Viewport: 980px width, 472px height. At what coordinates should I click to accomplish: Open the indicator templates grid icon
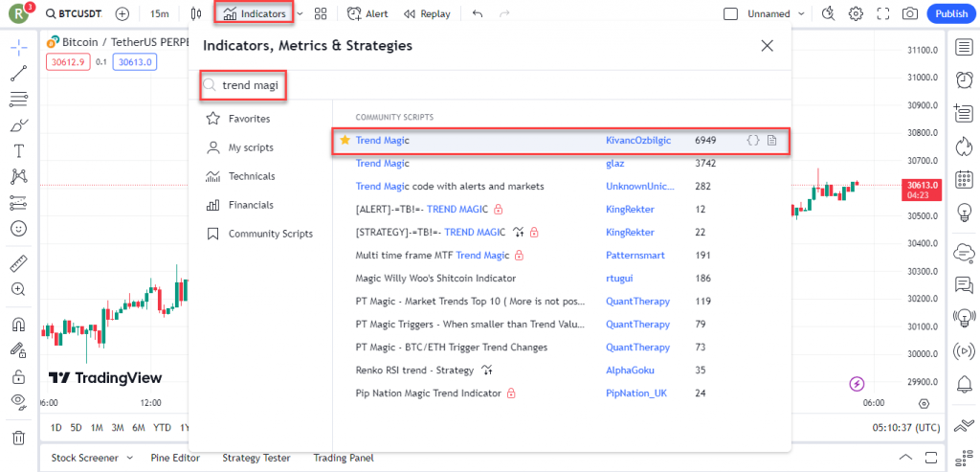click(321, 13)
